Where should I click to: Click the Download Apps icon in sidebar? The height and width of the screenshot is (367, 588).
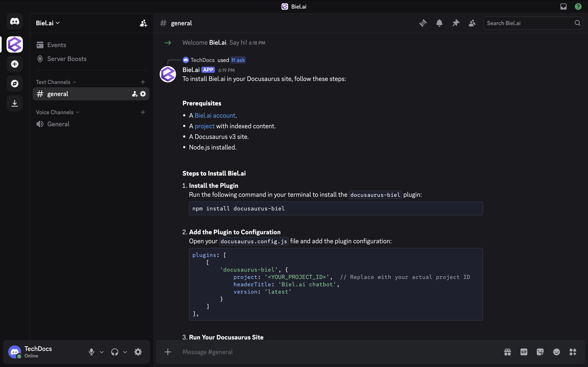(x=14, y=103)
